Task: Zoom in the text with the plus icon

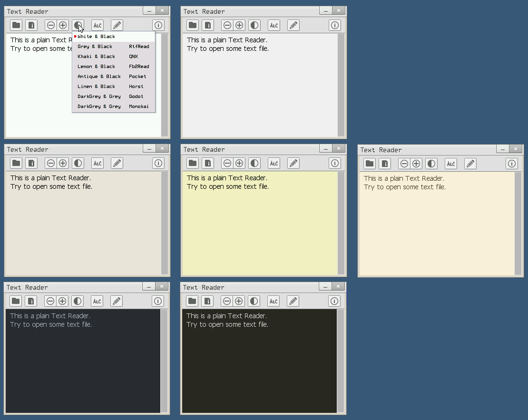Action: (x=62, y=25)
